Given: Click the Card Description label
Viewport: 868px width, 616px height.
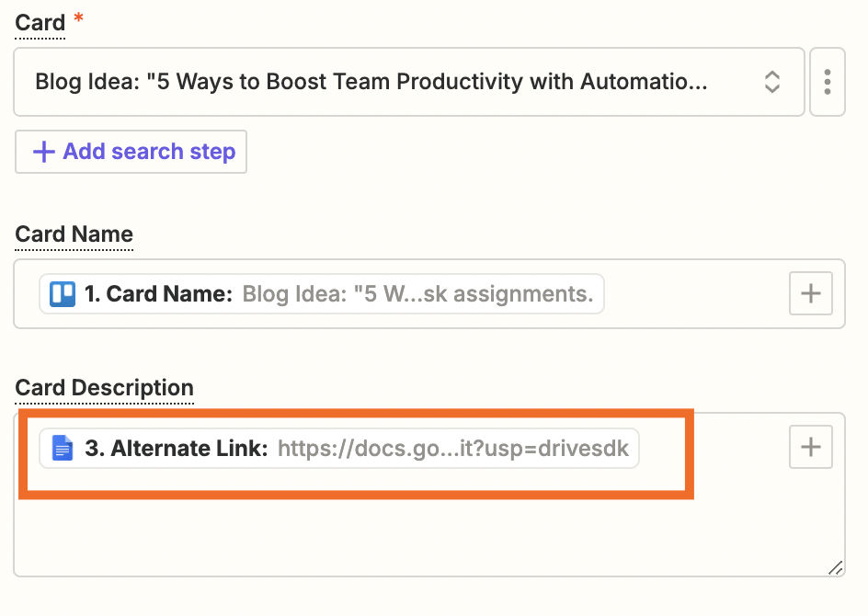Looking at the screenshot, I should 104,388.
